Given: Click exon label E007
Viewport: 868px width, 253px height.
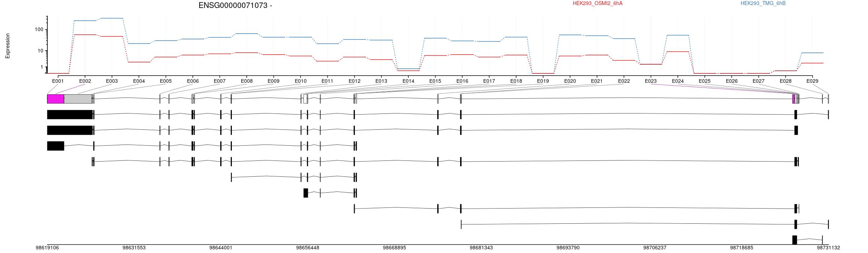Looking at the screenshot, I should 220,81.
